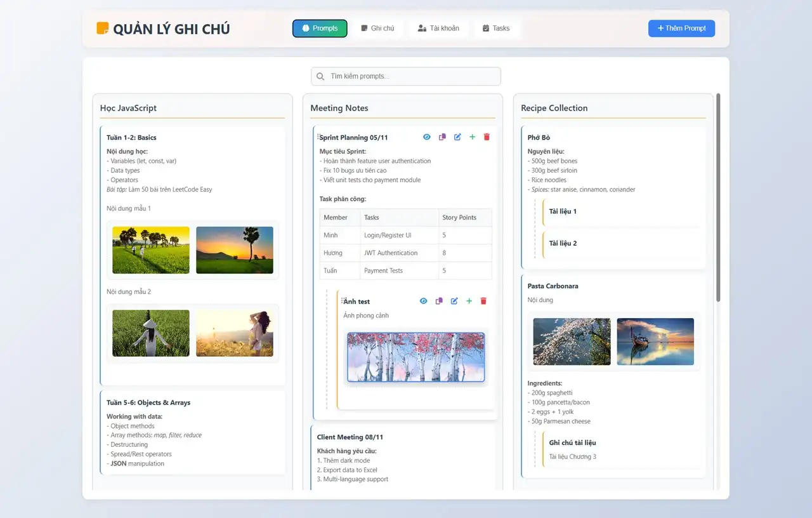
Task: Click the magnifier icon in the search bar
Action: [x=320, y=76]
